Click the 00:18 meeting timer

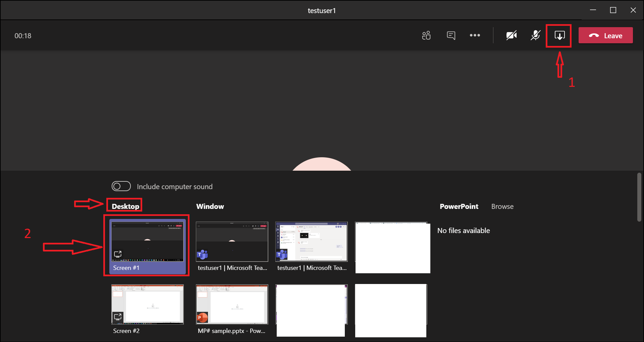point(23,36)
